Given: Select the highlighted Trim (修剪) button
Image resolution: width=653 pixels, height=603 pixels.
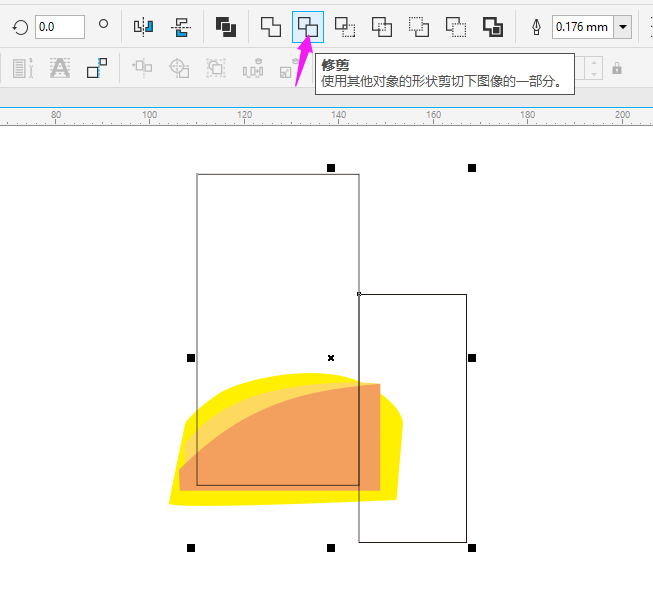Looking at the screenshot, I should (x=308, y=27).
